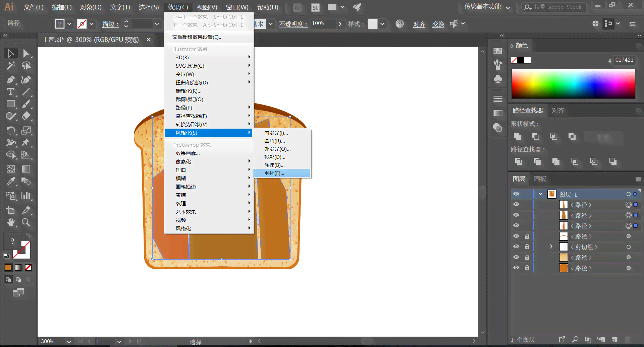The image size is (644, 347).
Task: Select the Rotate tool
Action: click(11, 130)
